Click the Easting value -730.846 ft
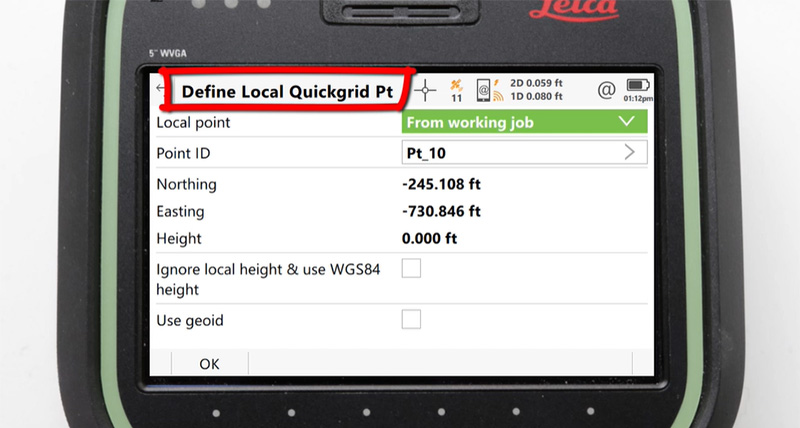The width and height of the screenshot is (800, 428). point(441,211)
